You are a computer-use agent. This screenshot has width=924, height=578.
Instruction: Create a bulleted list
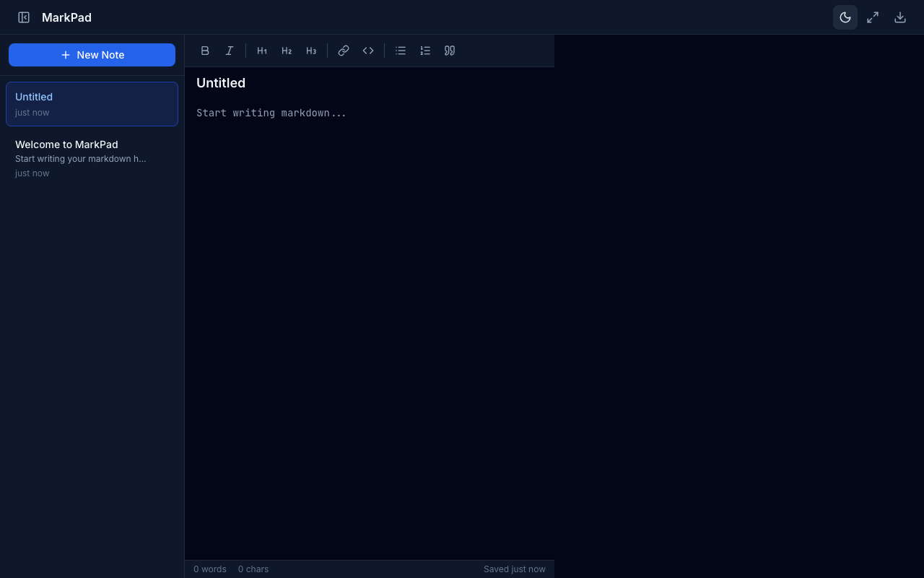[401, 51]
